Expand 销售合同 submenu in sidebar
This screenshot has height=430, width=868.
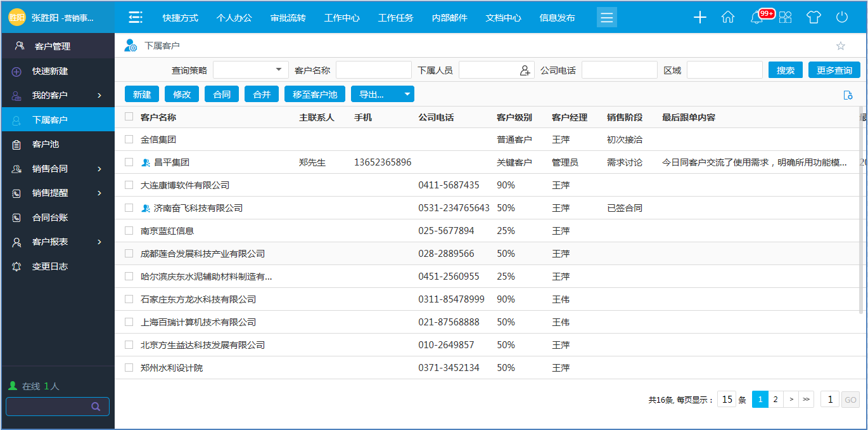tap(99, 169)
